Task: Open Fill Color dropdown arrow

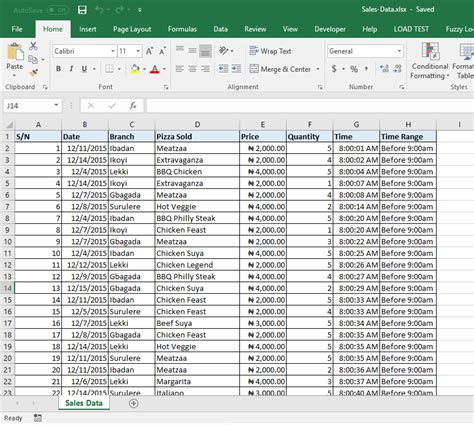Action: [144, 69]
